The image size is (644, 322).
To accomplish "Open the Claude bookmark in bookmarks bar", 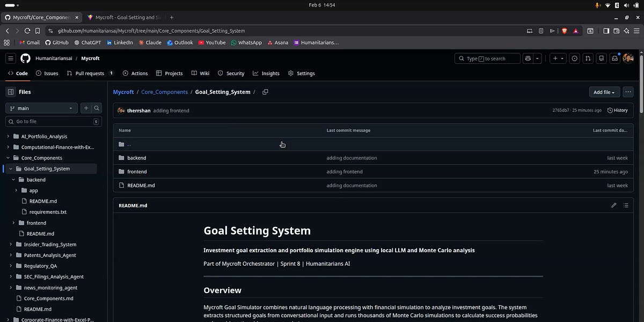I will [x=150, y=42].
